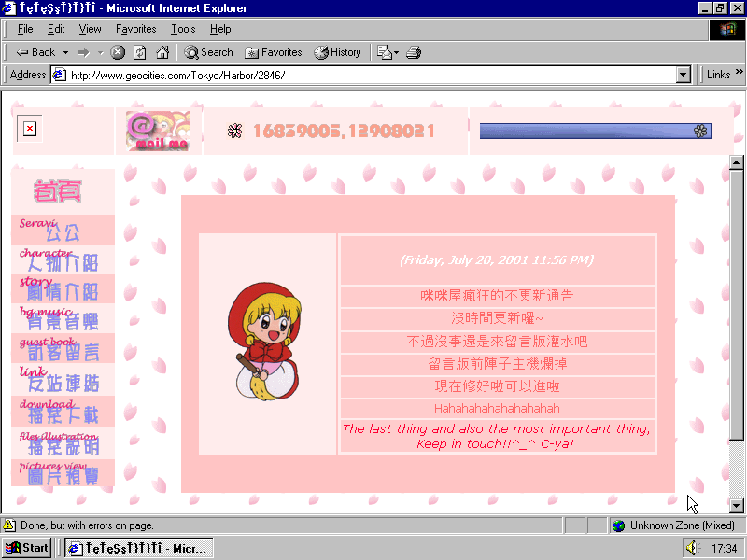747x560 pixels.
Task: Click the Unknown Zone globe icon
Action: (618, 525)
